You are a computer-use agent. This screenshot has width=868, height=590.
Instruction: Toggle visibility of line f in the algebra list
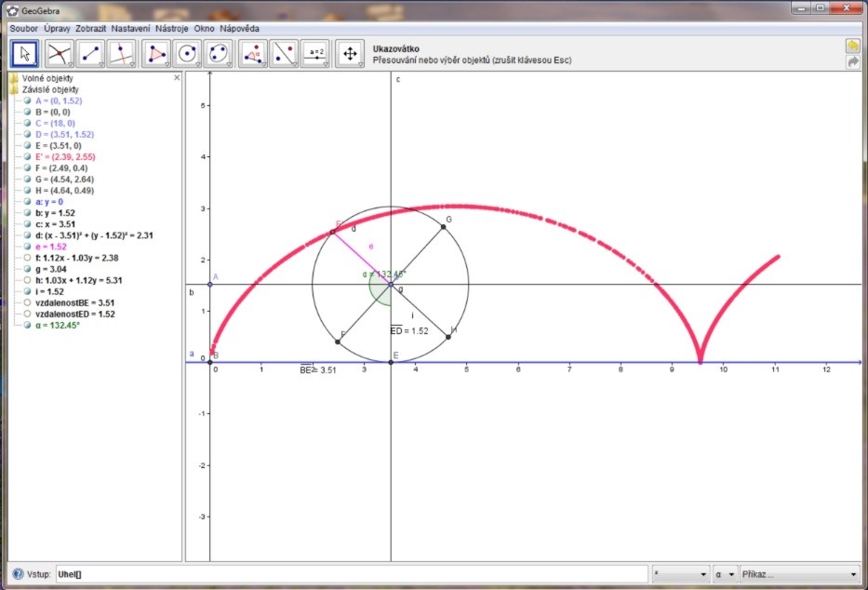click(x=28, y=258)
